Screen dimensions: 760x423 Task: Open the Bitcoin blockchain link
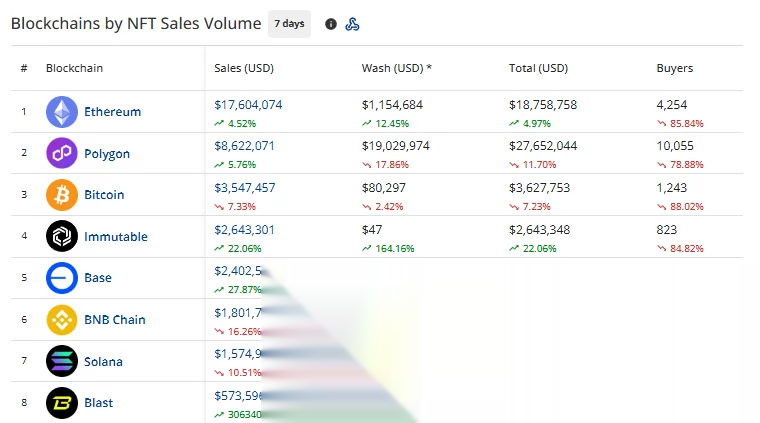[104, 195]
